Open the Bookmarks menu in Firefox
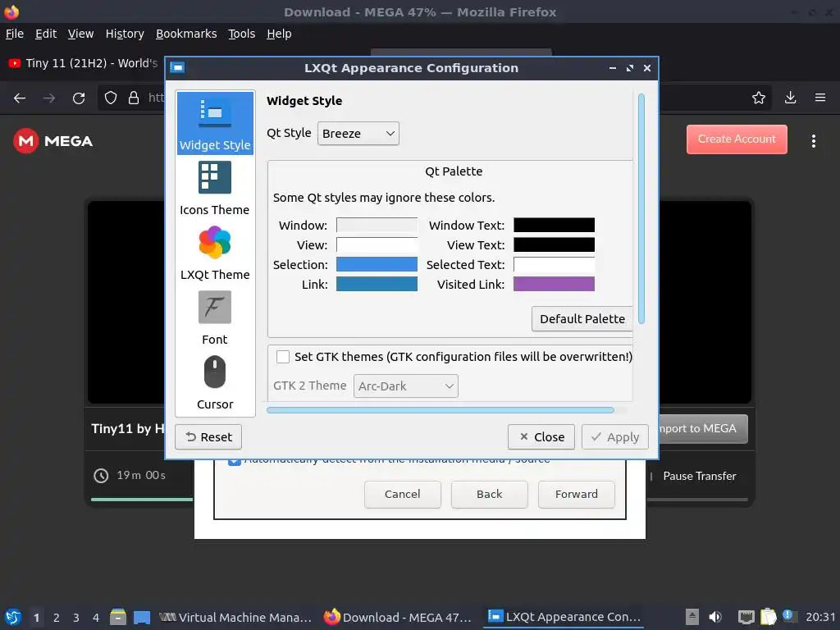This screenshot has height=630, width=840. coord(186,34)
